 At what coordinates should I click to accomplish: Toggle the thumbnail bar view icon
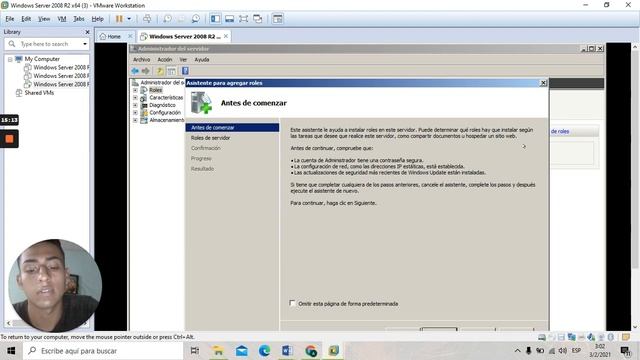click(x=229, y=19)
